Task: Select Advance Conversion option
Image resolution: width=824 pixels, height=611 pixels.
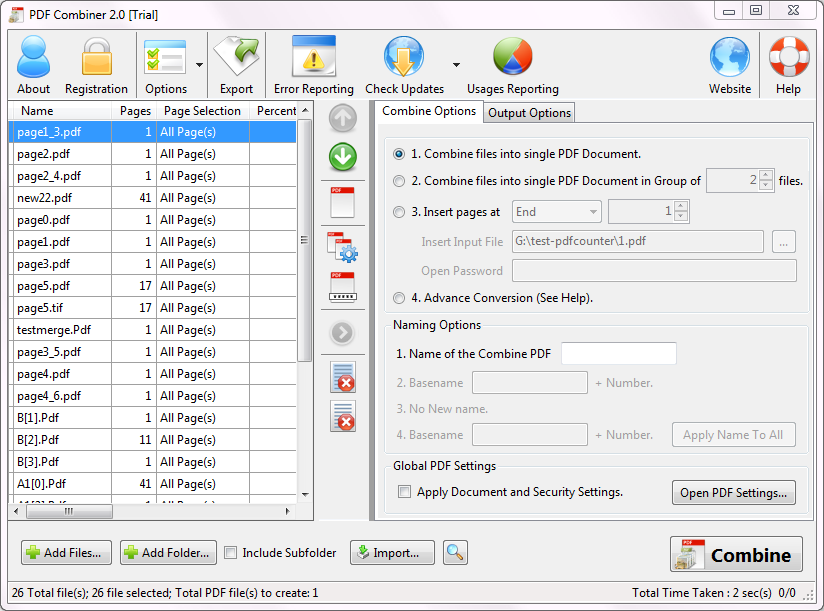Action: point(399,298)
